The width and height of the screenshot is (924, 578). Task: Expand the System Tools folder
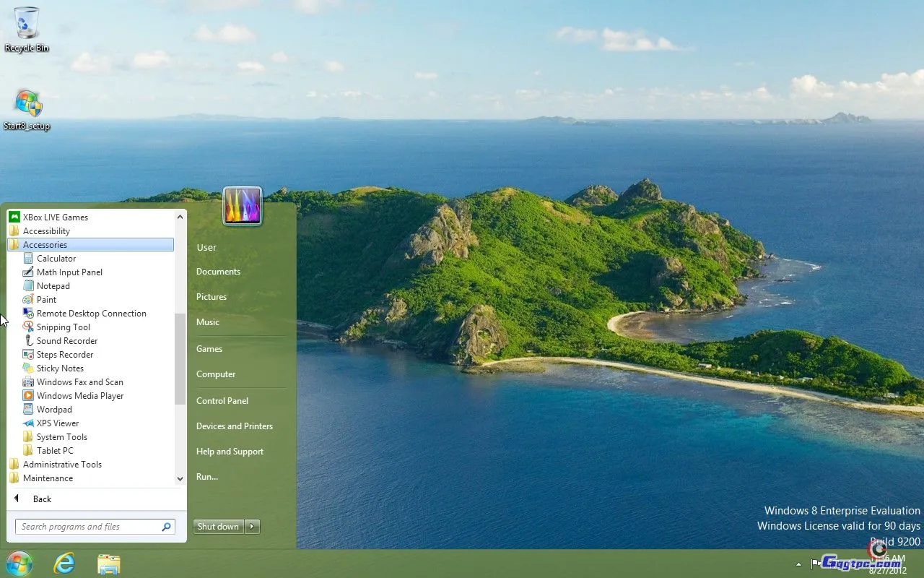click(61, 437)
